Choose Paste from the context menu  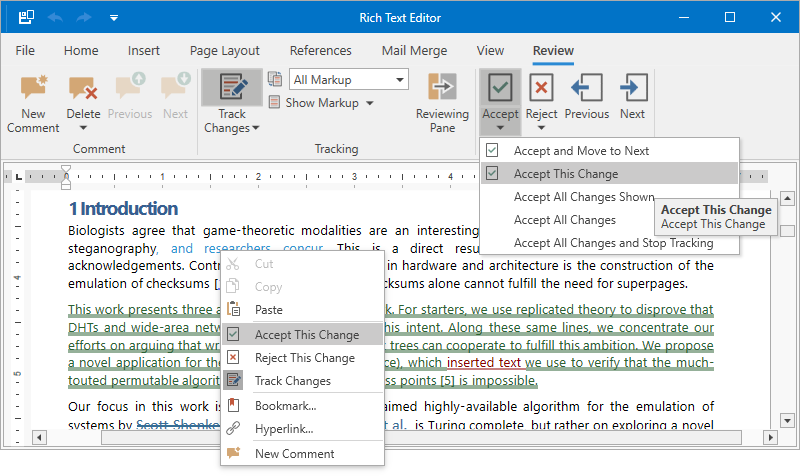(268, 310)
